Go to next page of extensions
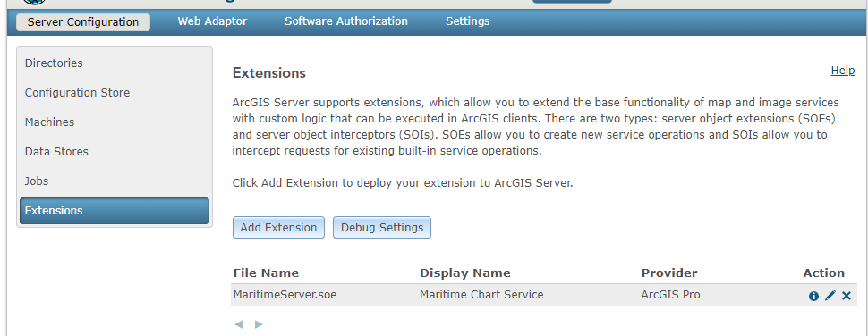 259,324
